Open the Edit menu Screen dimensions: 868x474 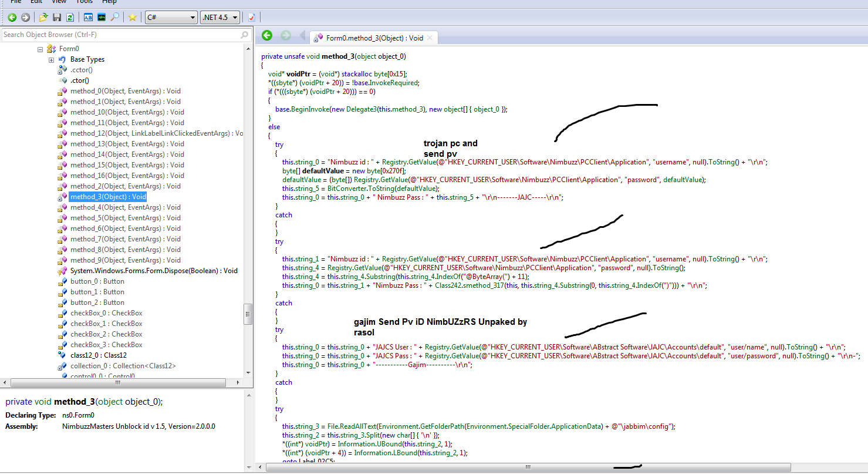pyautogui.click(x=36, y=2)
